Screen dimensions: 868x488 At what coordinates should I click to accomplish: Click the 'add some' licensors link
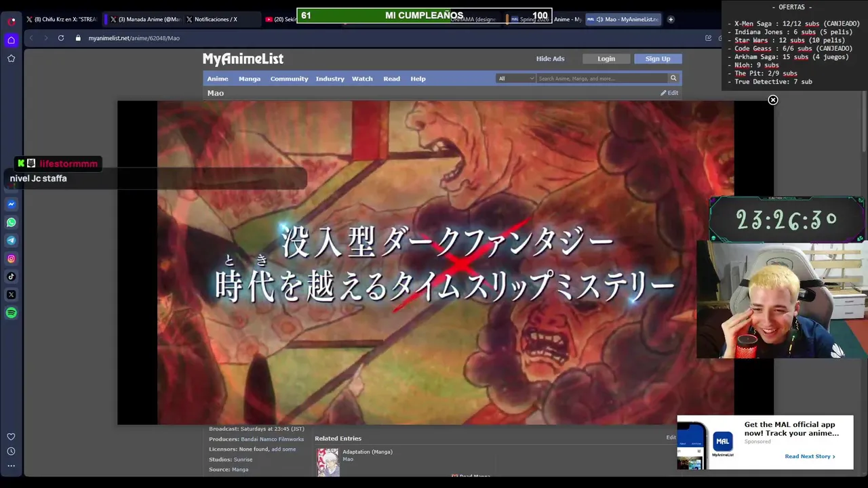coord(283,449)
